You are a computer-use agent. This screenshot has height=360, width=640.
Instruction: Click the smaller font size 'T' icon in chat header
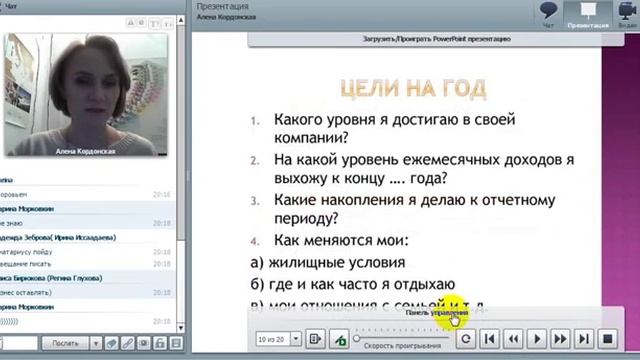point(168,24)
